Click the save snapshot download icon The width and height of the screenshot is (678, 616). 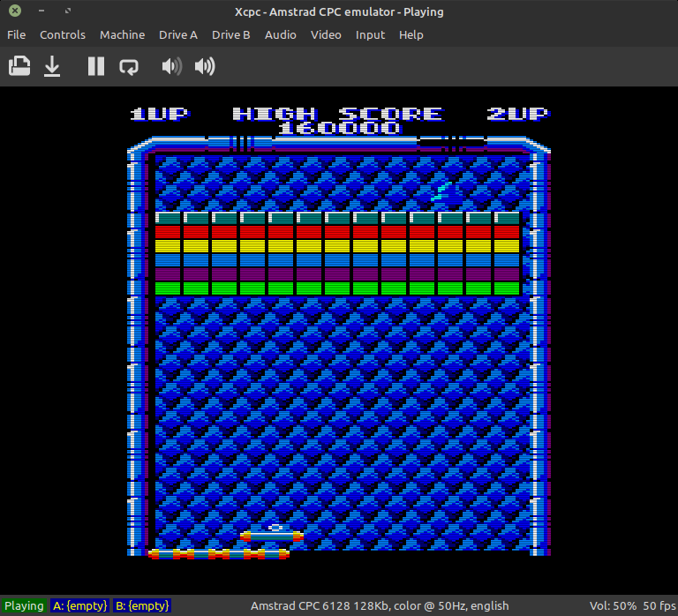tap(52, 66)
